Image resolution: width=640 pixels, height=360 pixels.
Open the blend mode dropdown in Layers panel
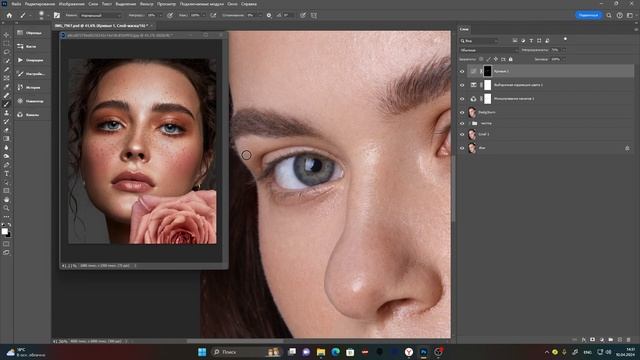tap(489, 50)
